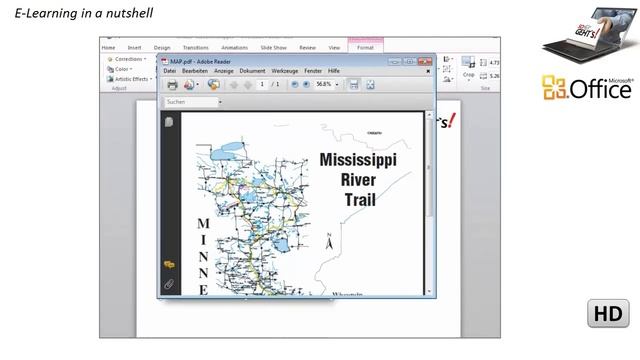This screenshot has height=360, width=640.
Task: Click the picture width size field
Action: (494, 76)
